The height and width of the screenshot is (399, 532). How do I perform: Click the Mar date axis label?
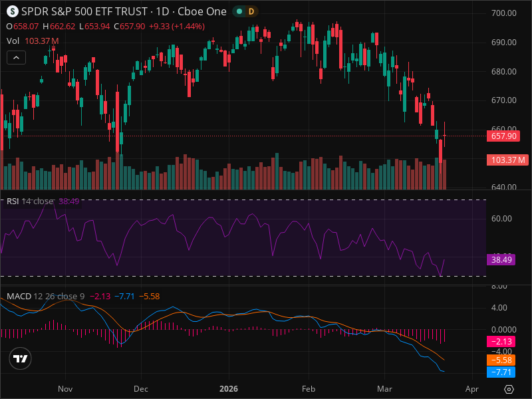[385, 389]
